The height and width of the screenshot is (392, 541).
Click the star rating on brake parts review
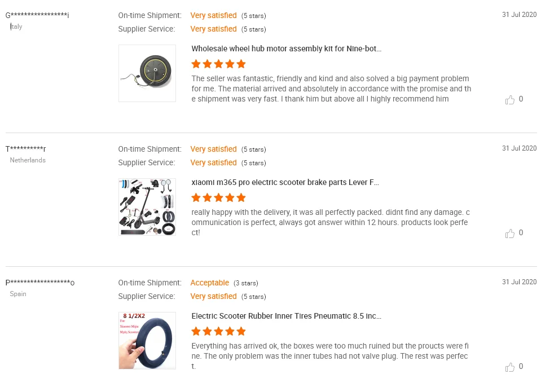[218, 198]
